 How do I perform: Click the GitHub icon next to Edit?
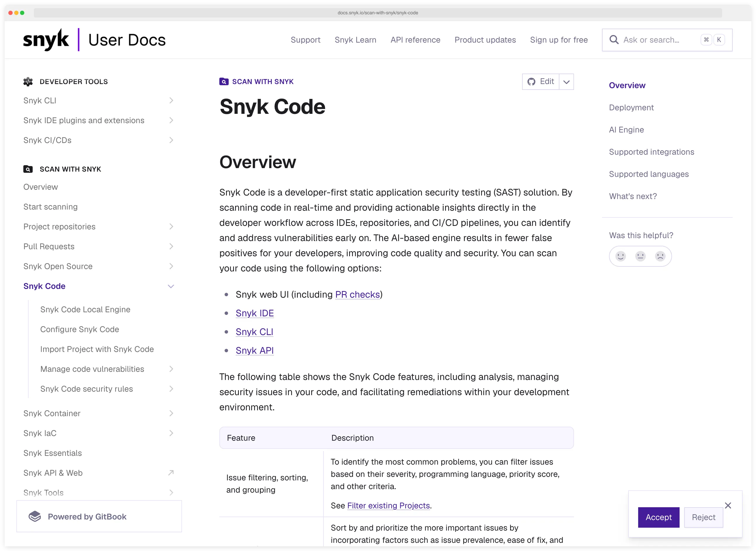coord(532,81)
